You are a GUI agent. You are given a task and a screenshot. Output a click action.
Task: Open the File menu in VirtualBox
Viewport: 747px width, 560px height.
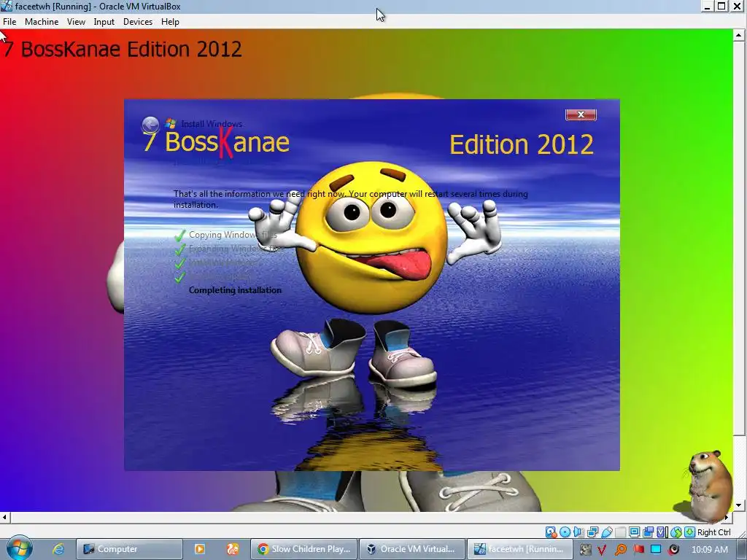(x=9, y=22)
